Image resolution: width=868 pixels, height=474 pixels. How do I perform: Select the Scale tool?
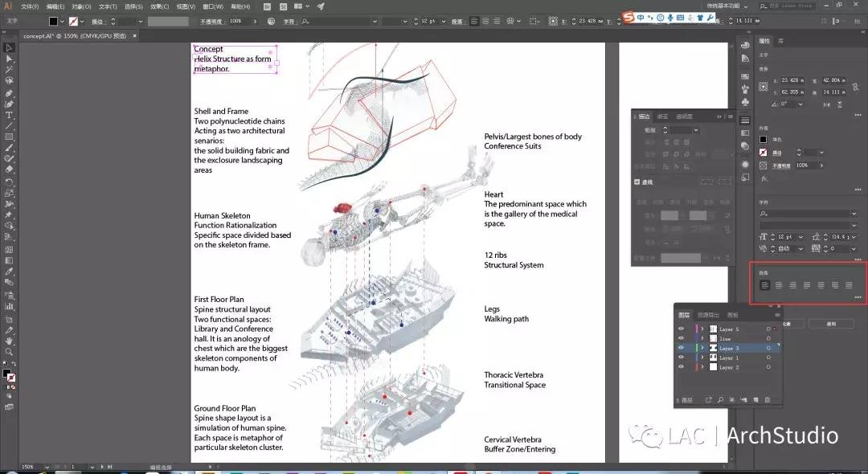pyautogui.click(x=9, y=193)
